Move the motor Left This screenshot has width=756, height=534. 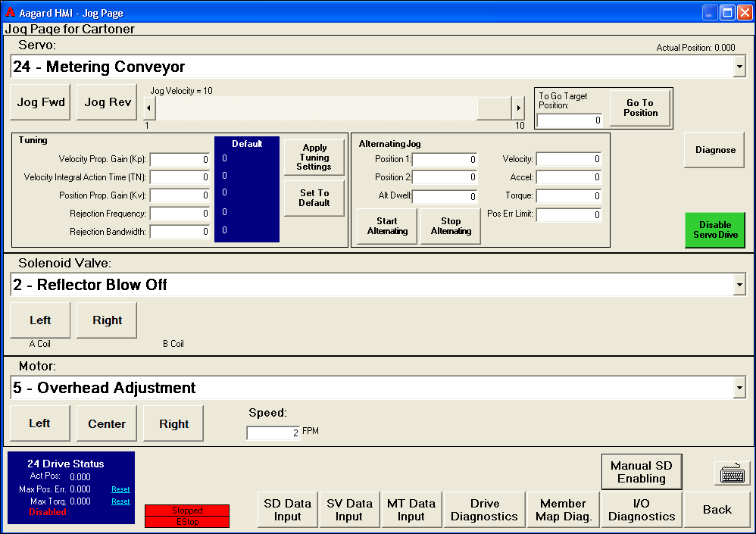pos(40,423)
